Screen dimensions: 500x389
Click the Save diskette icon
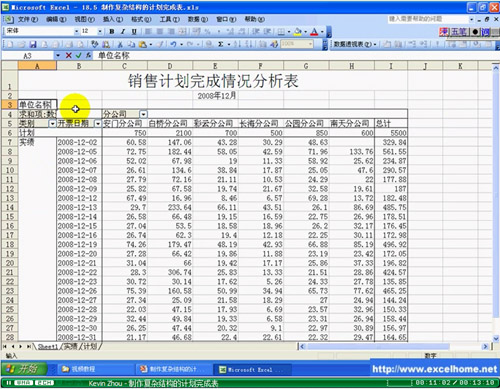(x=33, y=44)
